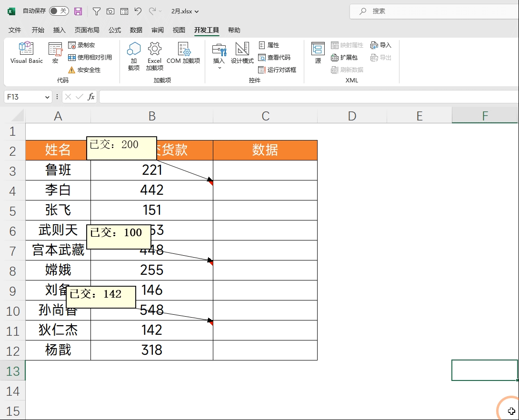Open 宏安全性 macro security settings
Image resolution: width=519 pixels, height=420 pixels.
click(84, 70)
